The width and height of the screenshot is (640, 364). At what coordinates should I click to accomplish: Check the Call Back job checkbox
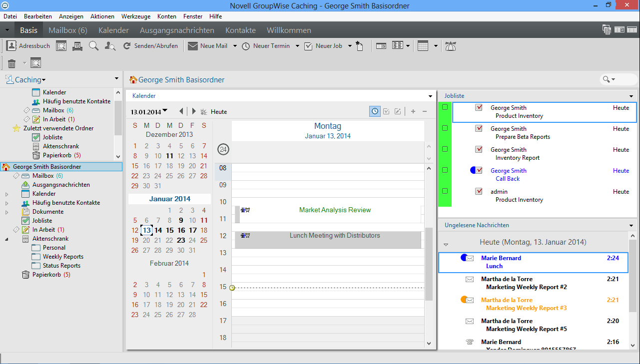click(479, 171)
